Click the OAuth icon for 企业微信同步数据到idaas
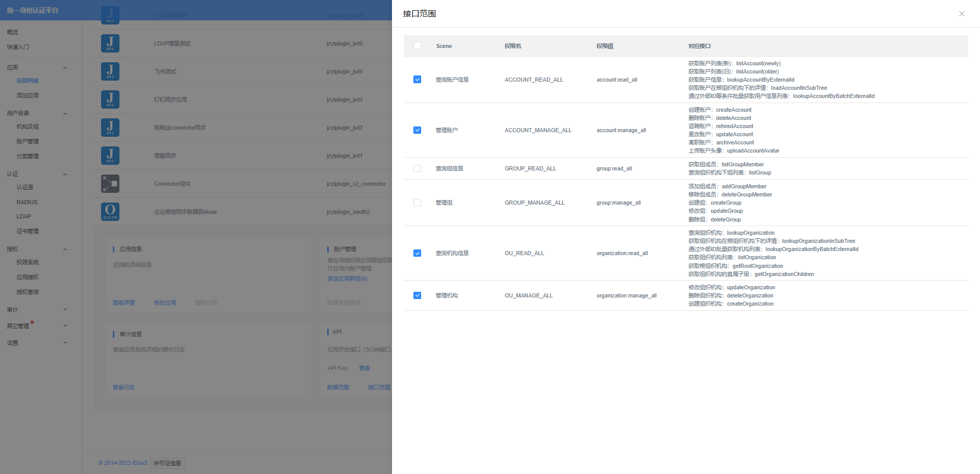The width and height of the screenshot is (980, 474). 110,212
